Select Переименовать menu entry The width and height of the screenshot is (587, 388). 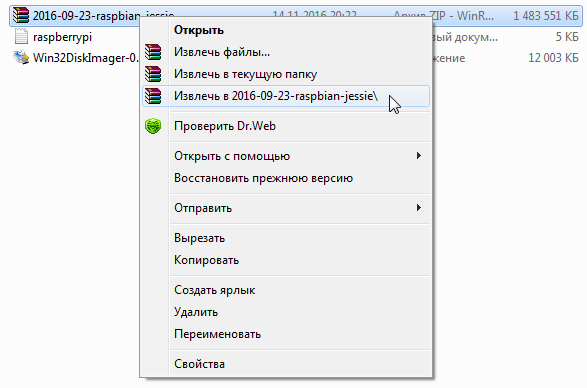pyautogui.click(x=286, y=334)
